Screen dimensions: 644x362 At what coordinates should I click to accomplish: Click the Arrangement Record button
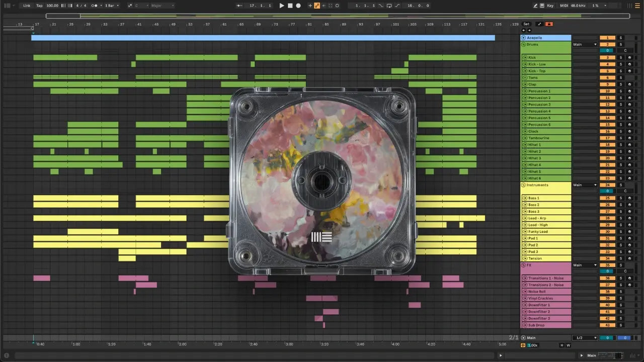click(x=298, y=6)
